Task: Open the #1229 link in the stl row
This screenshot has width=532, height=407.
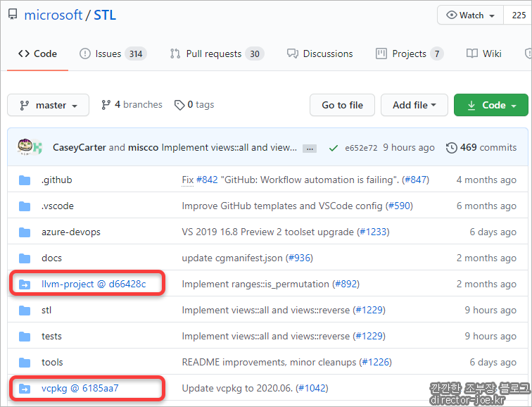Action: pos(369,310)
